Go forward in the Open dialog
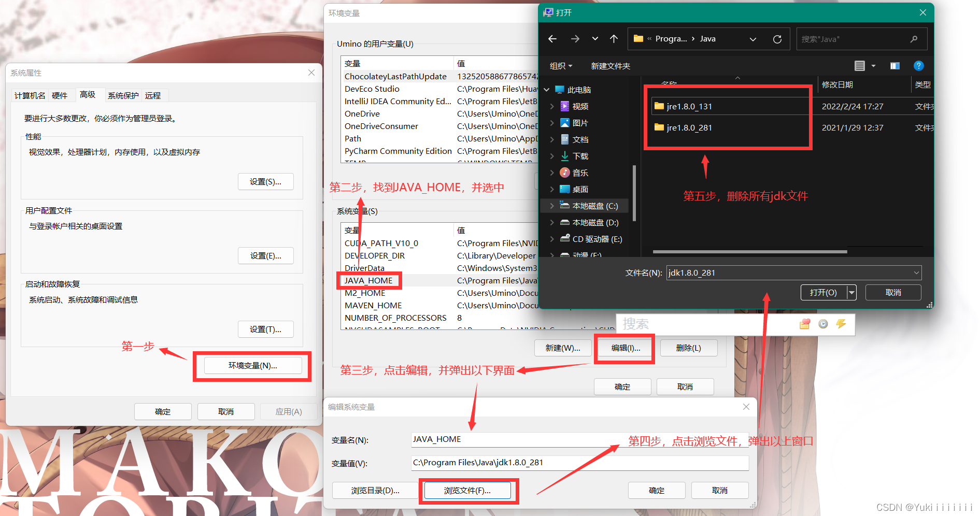Viewport: 980px width, 516px height. [x=575, y=39]
